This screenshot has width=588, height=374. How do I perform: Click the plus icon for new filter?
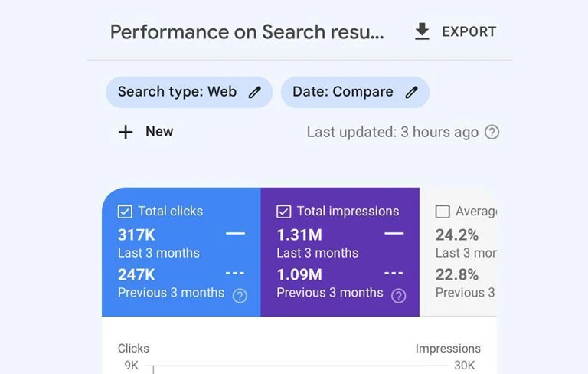tap(126, 132)
